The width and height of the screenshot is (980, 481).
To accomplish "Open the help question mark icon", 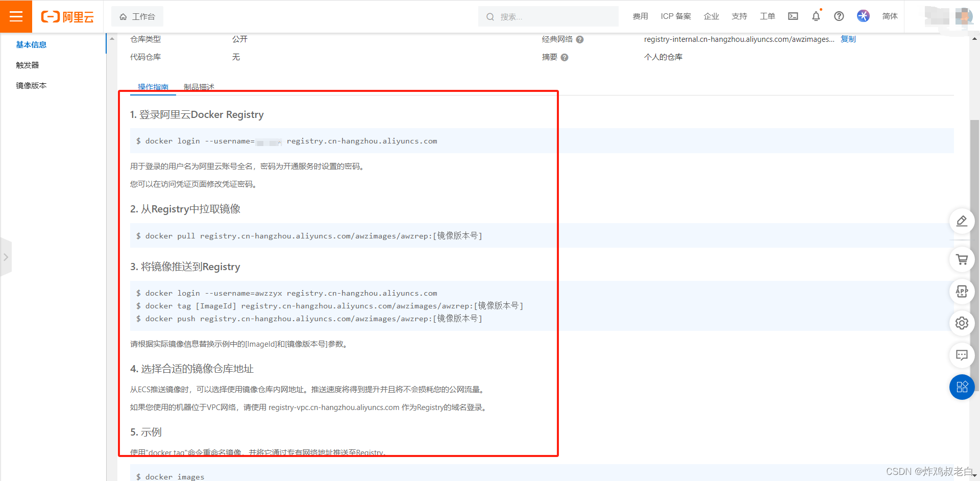I will point(839,16).
